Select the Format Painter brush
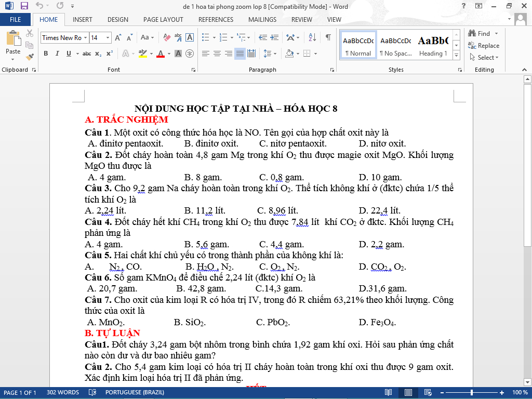The image size is (532, 399). 30,57
